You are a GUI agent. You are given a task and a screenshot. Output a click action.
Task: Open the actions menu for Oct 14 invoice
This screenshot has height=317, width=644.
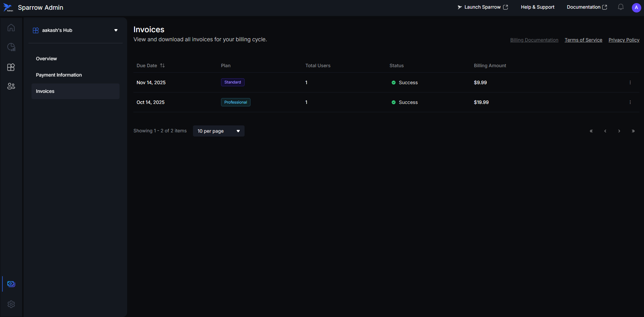(x=630, y=102)
